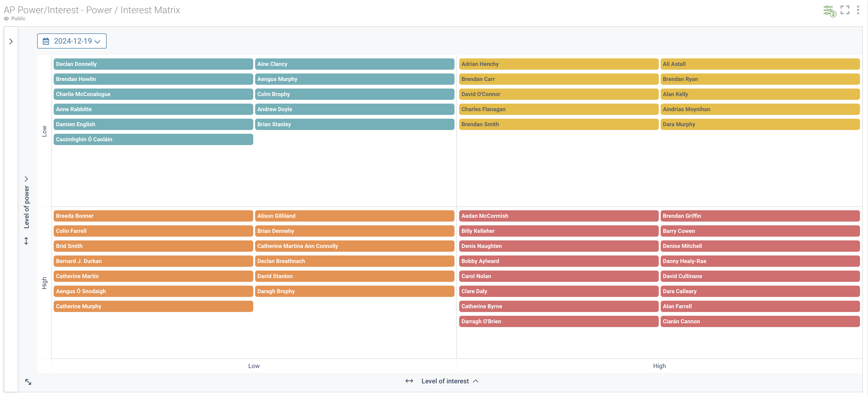This screenshot has width=868, height=397.
Task: Expand the Level of power axis chevron
Action: point(26,179)
